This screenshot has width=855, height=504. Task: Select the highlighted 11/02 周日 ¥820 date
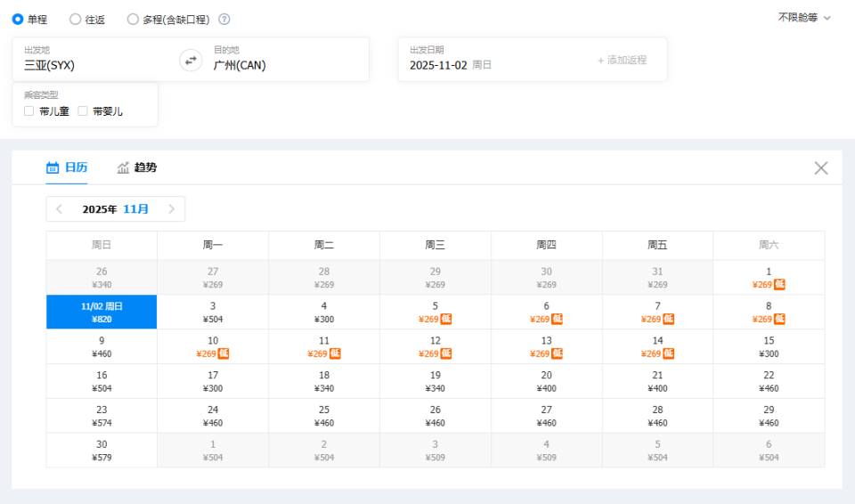(x=102, y=312)
